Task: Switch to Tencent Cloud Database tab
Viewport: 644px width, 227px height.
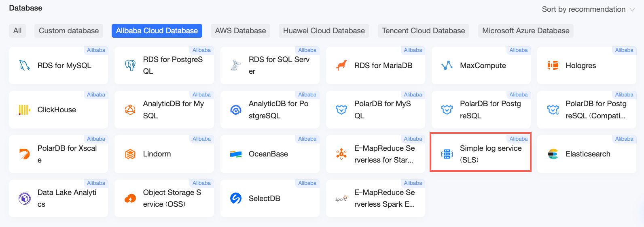Action: [424, 31]
